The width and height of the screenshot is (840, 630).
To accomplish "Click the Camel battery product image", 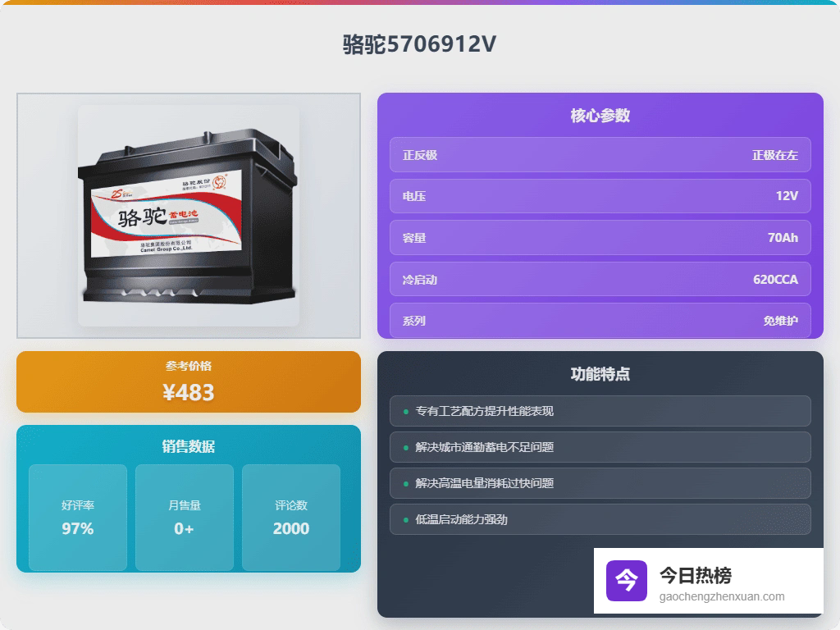I will point(189,216).
